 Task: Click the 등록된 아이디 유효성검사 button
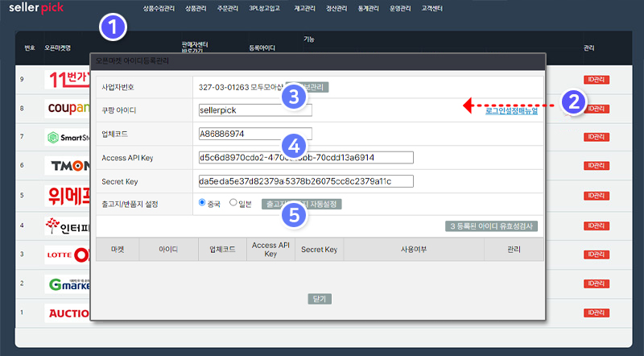(491, 226)
